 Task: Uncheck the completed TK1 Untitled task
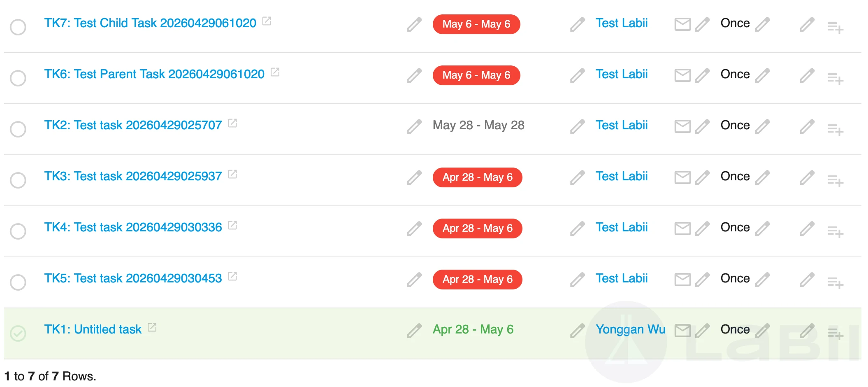click(18, 333)
